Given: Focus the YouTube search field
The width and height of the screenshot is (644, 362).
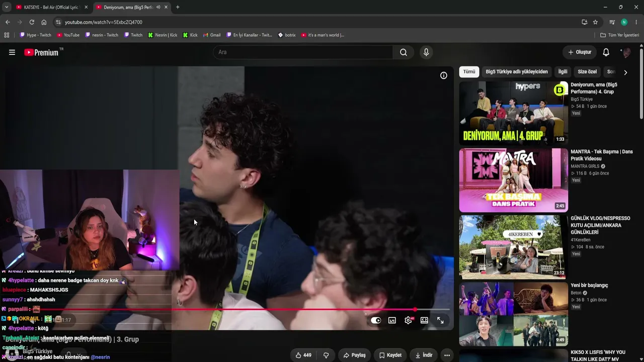Looking at the screenshot, I should [303, 52].
